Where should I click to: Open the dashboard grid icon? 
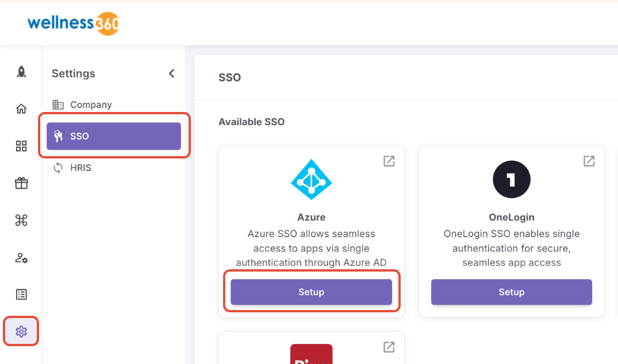click(21, 146)
